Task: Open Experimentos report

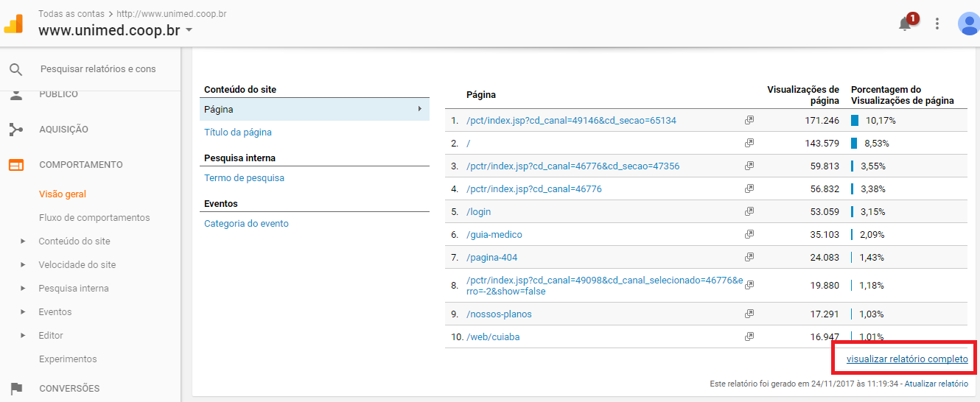Action: click(x=68, y=359)
